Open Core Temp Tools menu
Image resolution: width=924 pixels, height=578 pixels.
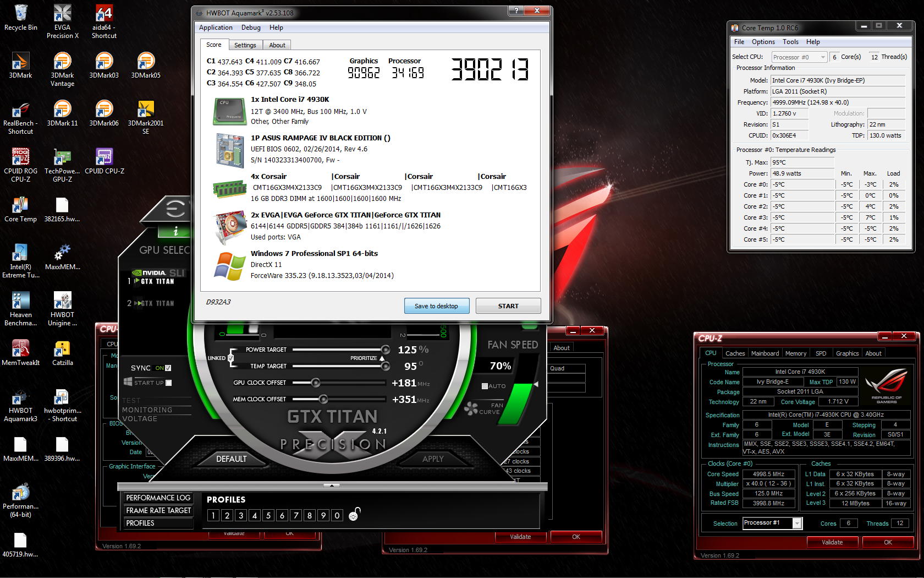point(790,42)
